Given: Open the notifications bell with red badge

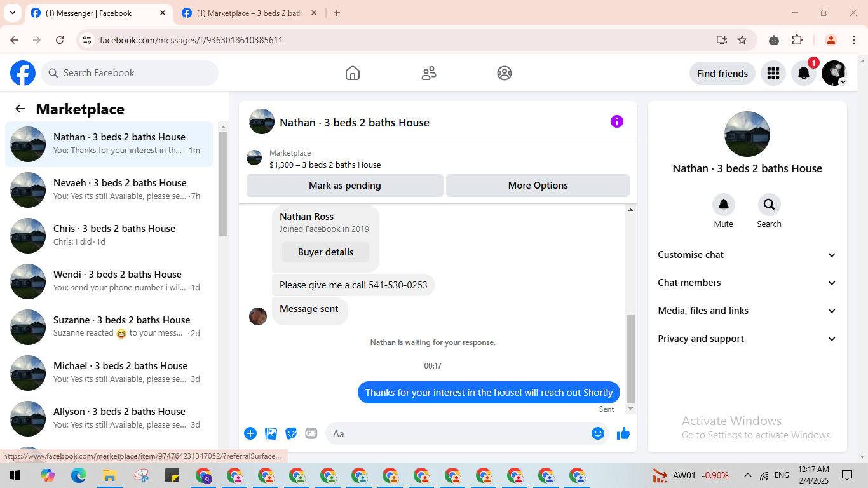Looking at the screenshot, I should point(804,73).
